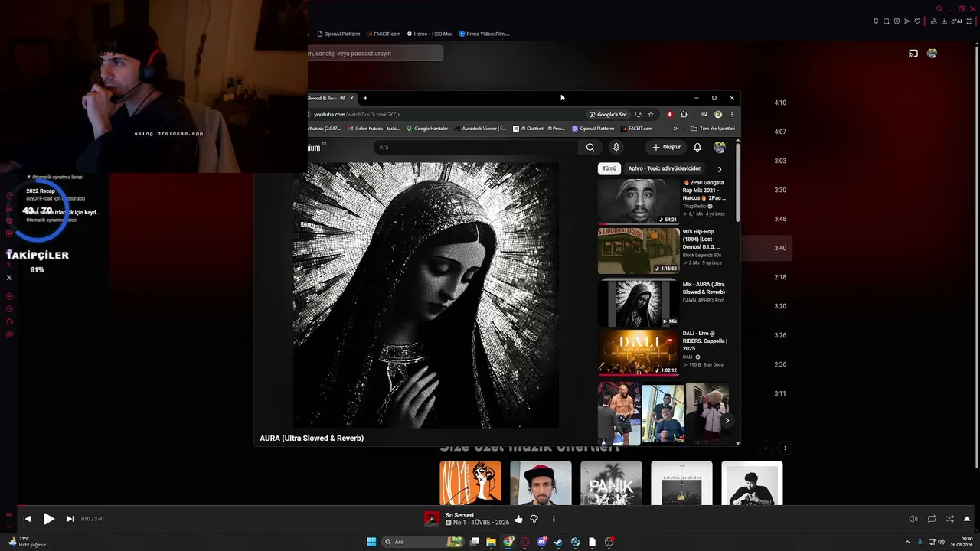Open the Opera snapshot tool

887,21
